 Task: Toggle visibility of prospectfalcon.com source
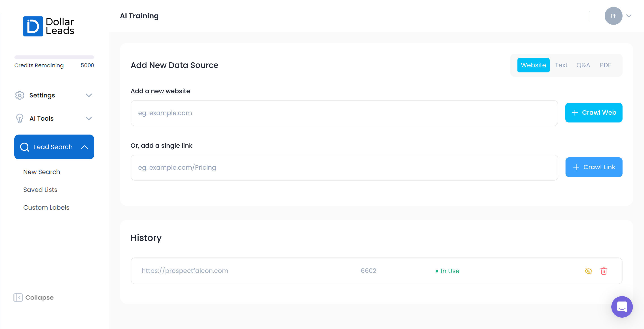pyautogui.click(x=588, y=271)
